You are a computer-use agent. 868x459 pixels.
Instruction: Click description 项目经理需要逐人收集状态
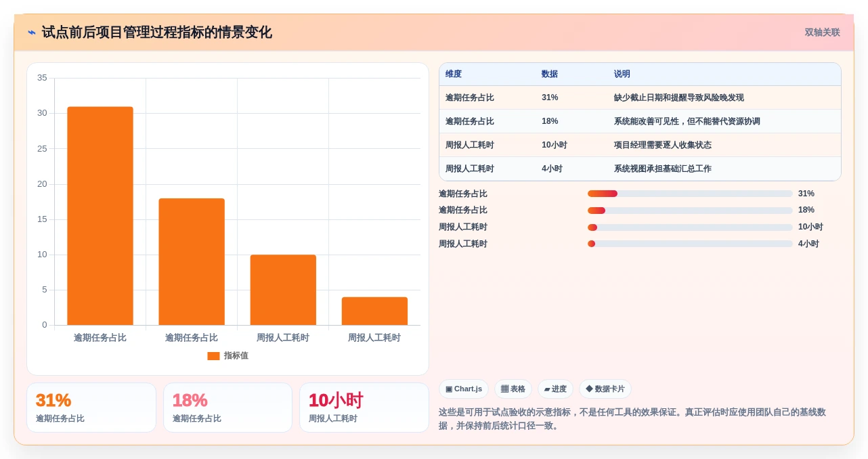point(663,145)
